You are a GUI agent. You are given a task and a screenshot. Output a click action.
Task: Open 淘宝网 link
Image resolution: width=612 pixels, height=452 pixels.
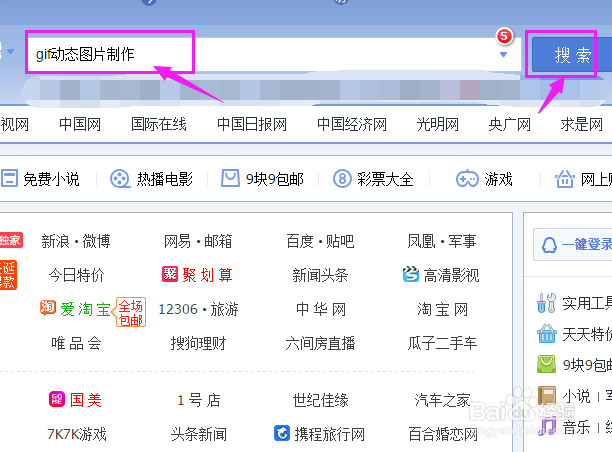coord(443,309)
